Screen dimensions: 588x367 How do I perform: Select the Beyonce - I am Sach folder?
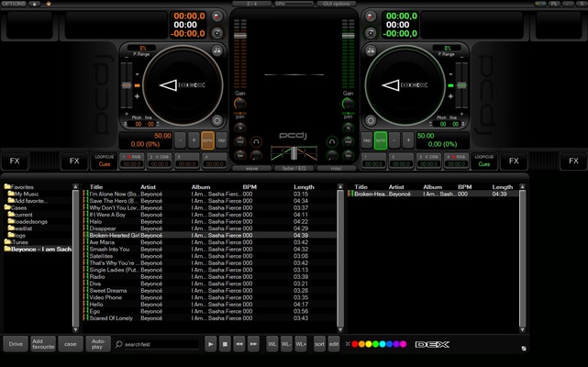[x=38, y=250]
